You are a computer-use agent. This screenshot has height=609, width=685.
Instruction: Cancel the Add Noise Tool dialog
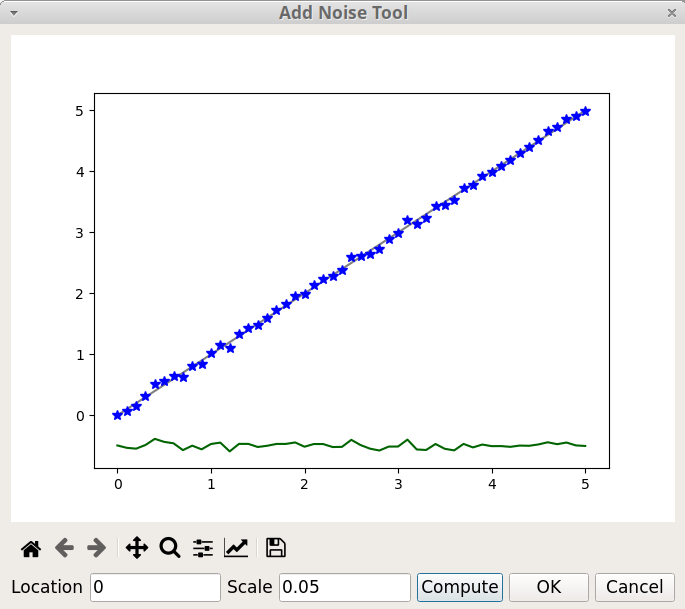click(634, 587)
